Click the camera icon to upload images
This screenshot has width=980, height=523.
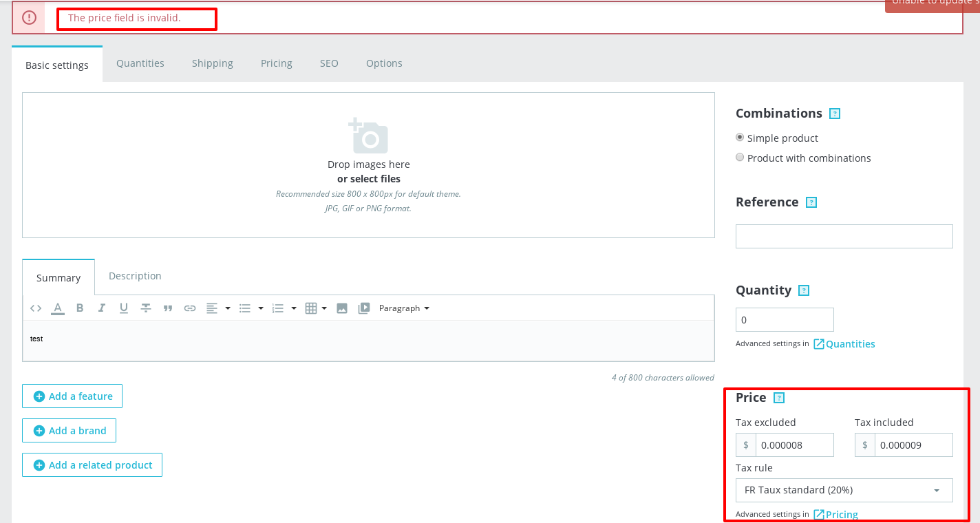point(368,136)
